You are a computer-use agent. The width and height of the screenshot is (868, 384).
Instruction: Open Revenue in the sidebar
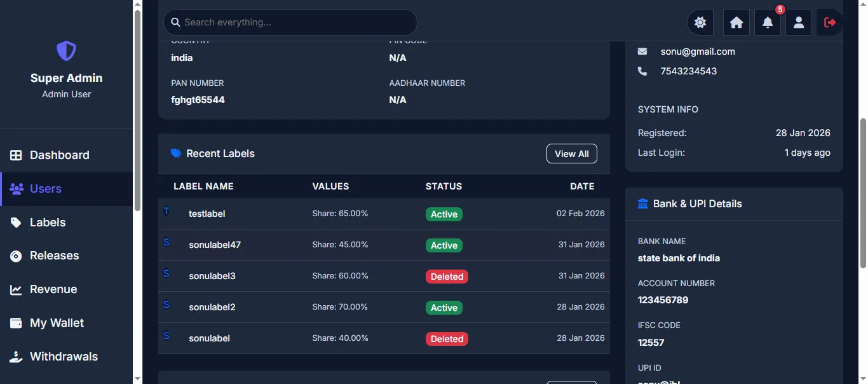pos(66,289)
